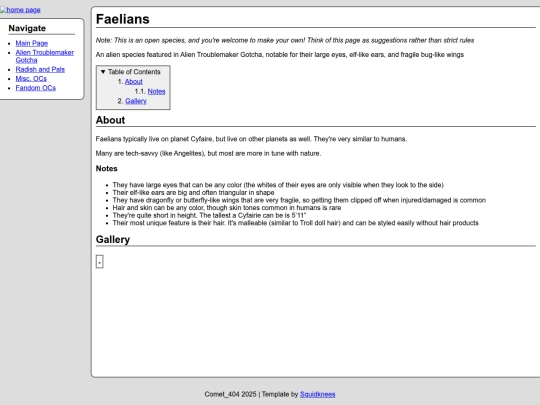This screenshot has height=405, width=540.
Task: Collapse the Table of Contents triangle
Action: (x=103, y=72)
